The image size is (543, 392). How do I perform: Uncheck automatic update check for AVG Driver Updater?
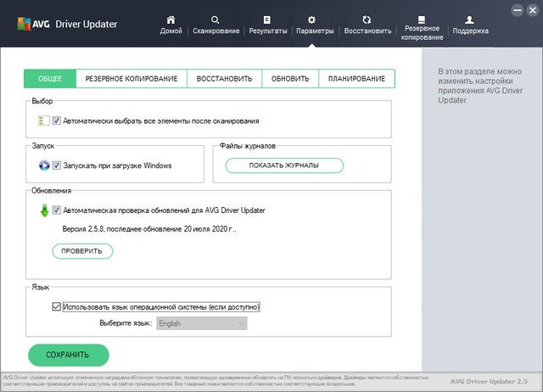pos(57,210)
